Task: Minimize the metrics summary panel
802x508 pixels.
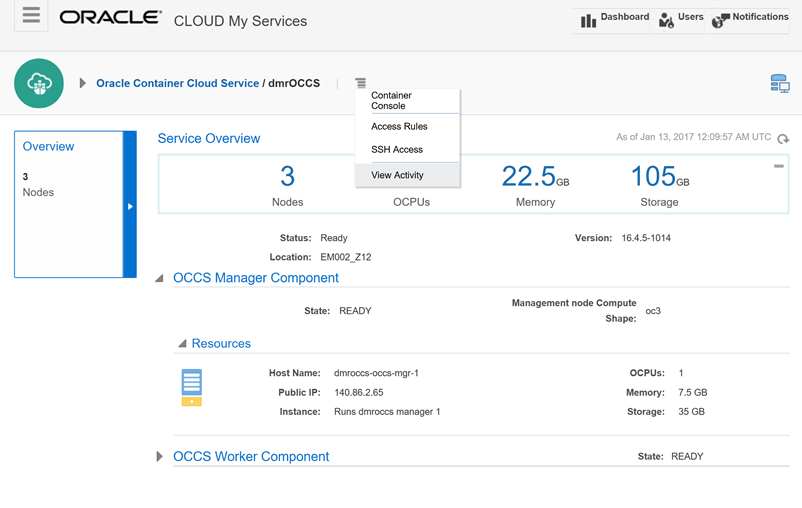Action: tap(778, 166)
